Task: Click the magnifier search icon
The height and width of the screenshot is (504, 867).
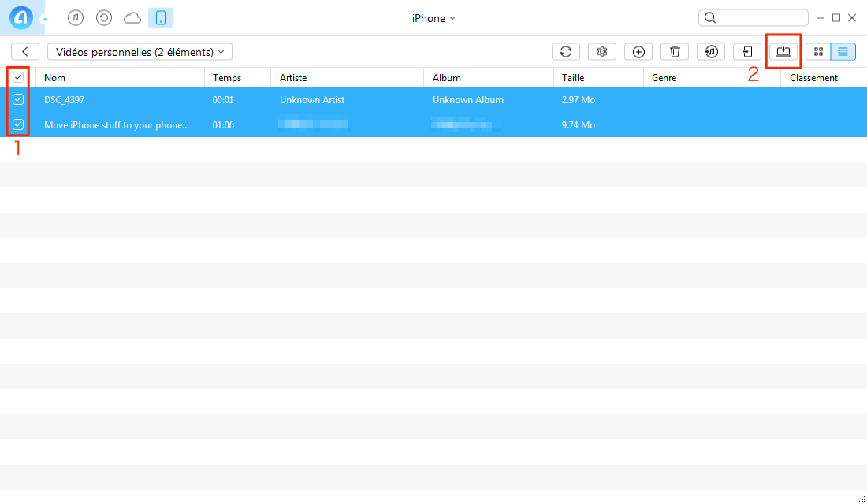Action: [x=710, y=17]
